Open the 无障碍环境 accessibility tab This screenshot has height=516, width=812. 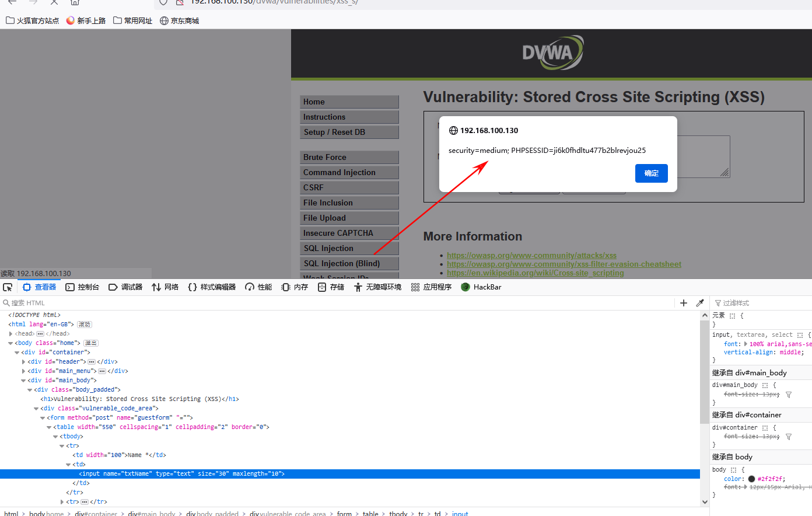377,287
